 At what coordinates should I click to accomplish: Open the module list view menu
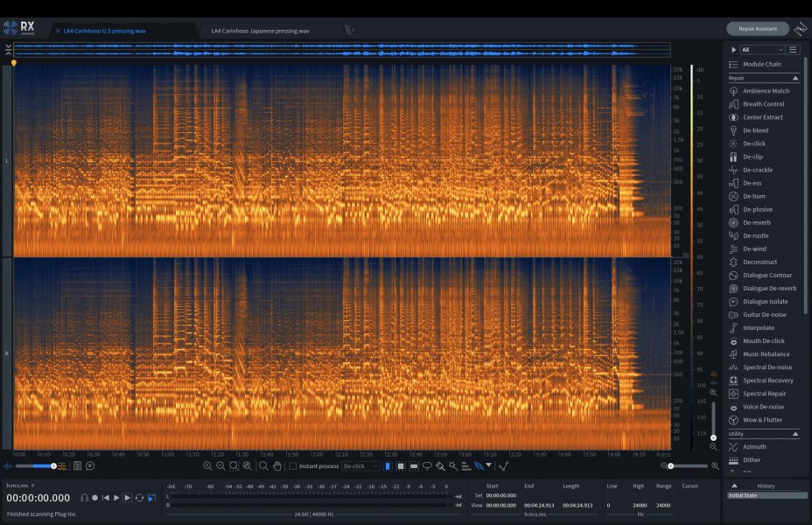793,50
